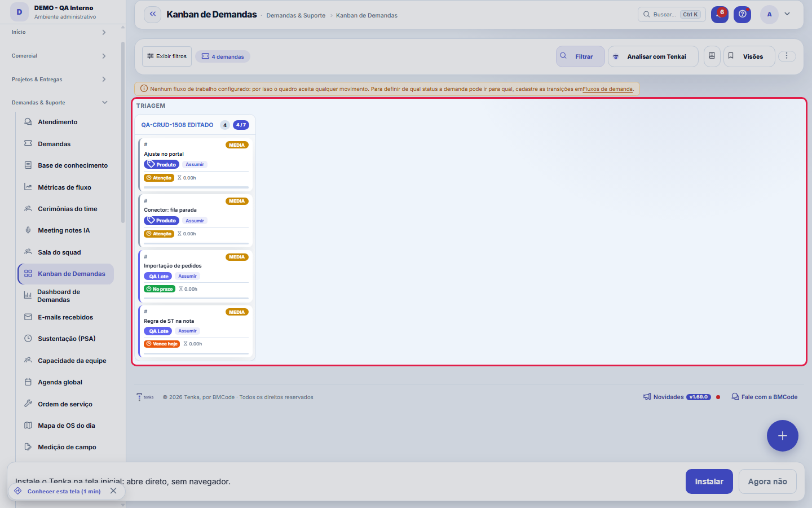812x508 pixels.
Task: Click the Buscar search field
Action: coord(672,15)
